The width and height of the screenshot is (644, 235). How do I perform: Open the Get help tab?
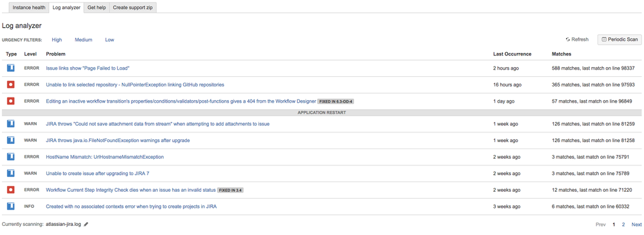pyautogui.click(x=97, y=7)
